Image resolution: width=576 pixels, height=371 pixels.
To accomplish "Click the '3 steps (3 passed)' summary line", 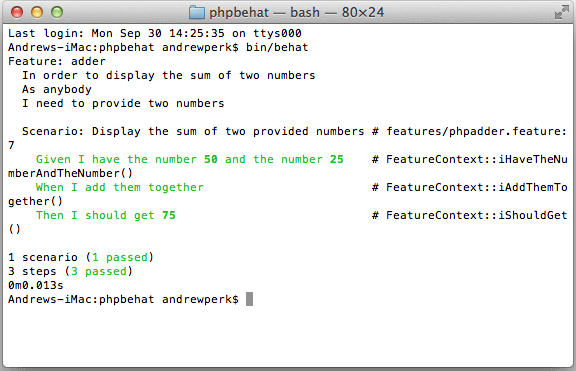I will pyautogui.click(x=70, y=271).
